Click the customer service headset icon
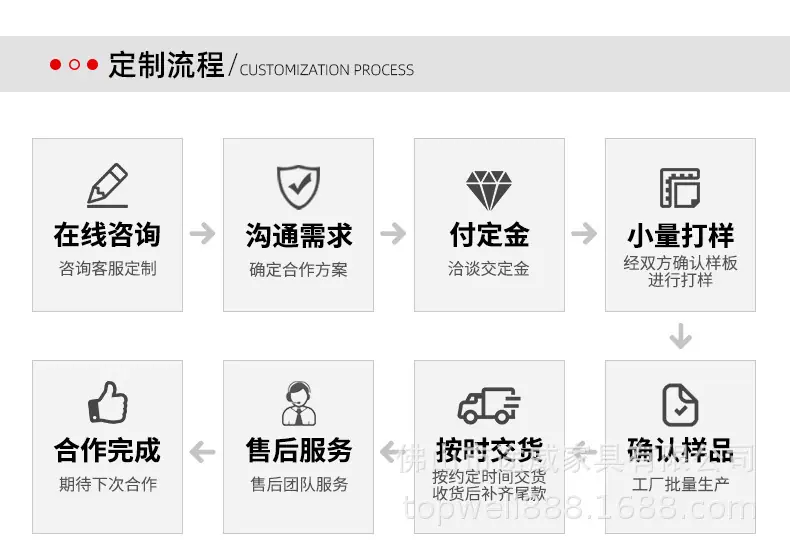 (x=299, y=403)
